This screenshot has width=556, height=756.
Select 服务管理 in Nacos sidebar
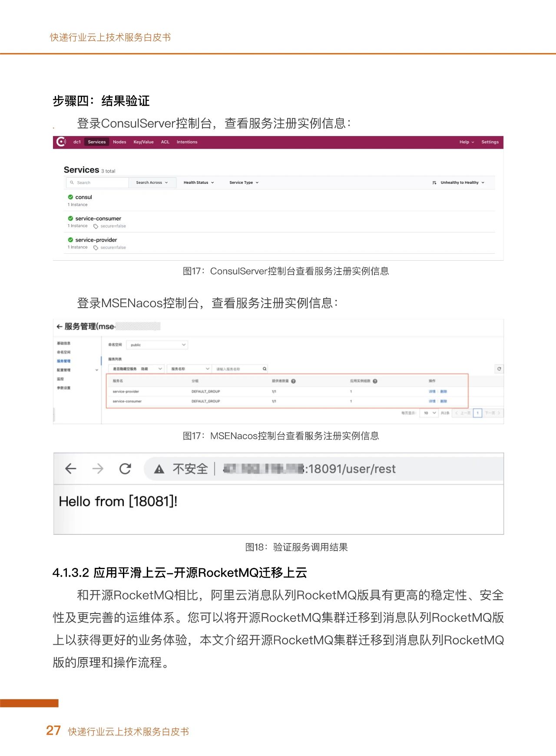coord(63,361)
